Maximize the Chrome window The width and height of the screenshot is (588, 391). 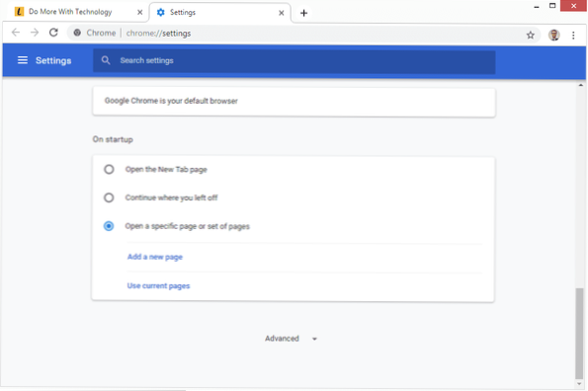[x=552, y=6]
